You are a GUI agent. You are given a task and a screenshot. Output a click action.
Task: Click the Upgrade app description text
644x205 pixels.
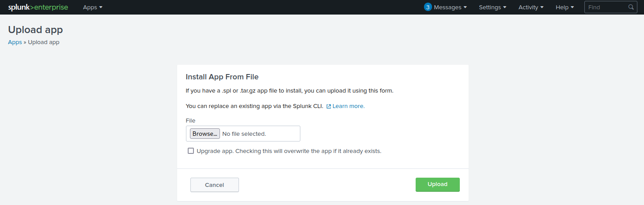(289, 151)
